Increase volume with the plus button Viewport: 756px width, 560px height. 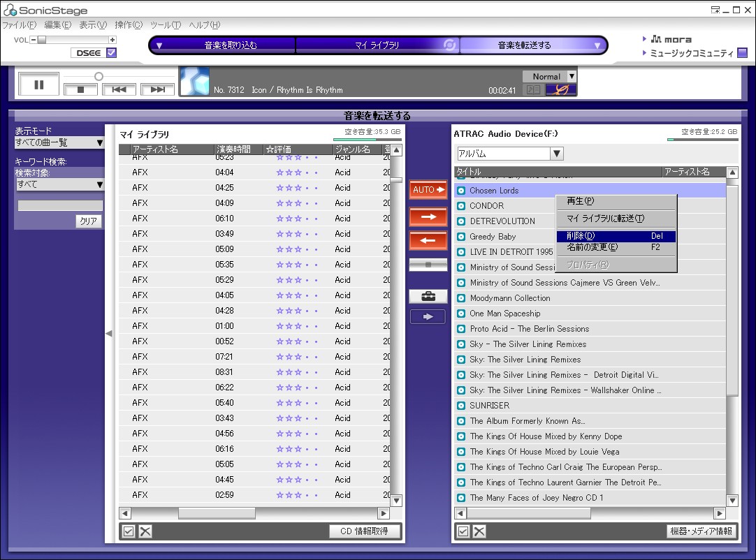click(112, 40)
